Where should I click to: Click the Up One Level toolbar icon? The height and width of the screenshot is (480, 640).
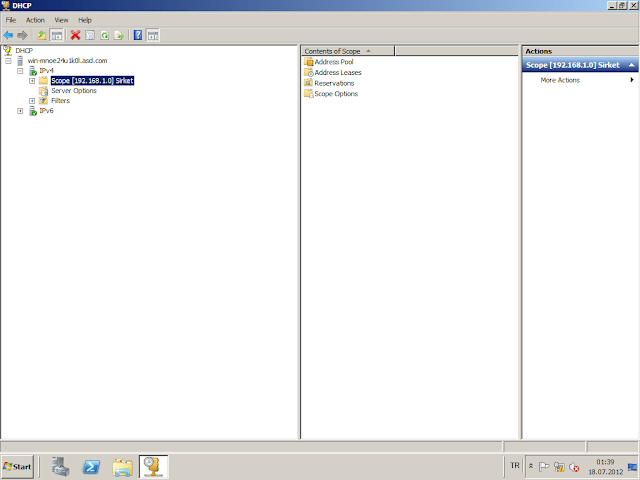click(42, 35)
